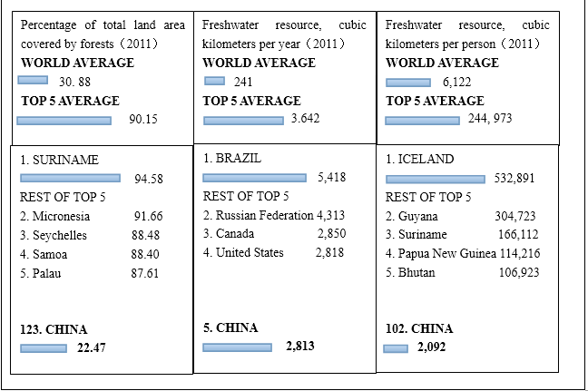Image resolution: width=588 pixels, height=391 pixels.
Task: Click the bar next to China's 2,813
Action: coord(237,347)
